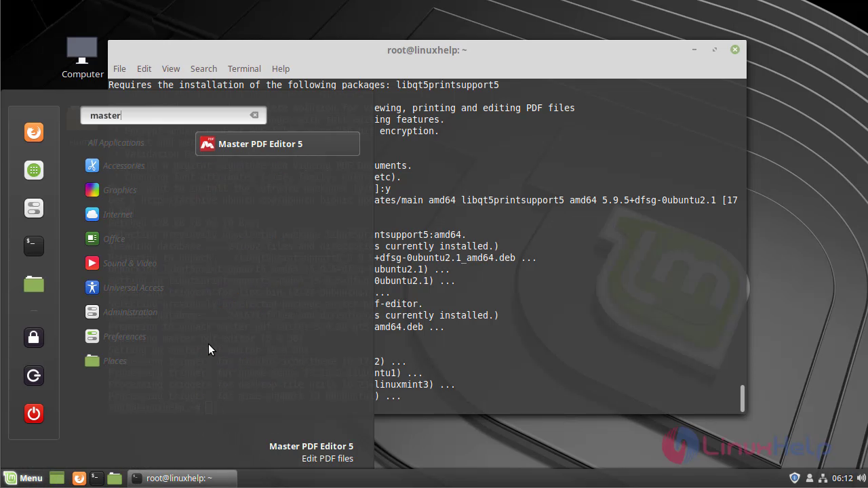Click the terminal vertical scrollbar handle
Image resolution: width=868 pixels, height=488 pixels.
(x=743, y=398)
